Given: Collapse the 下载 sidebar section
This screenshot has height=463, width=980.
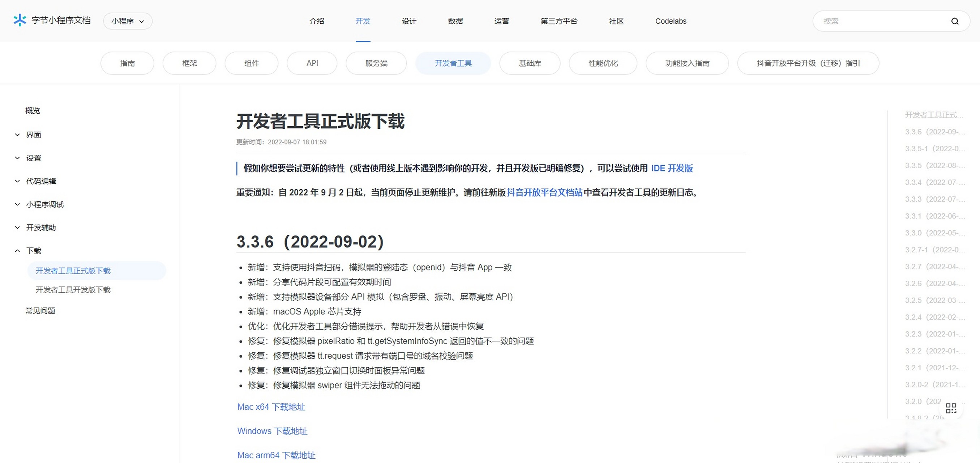Looking at the screenshot, I should coord(33,251).
